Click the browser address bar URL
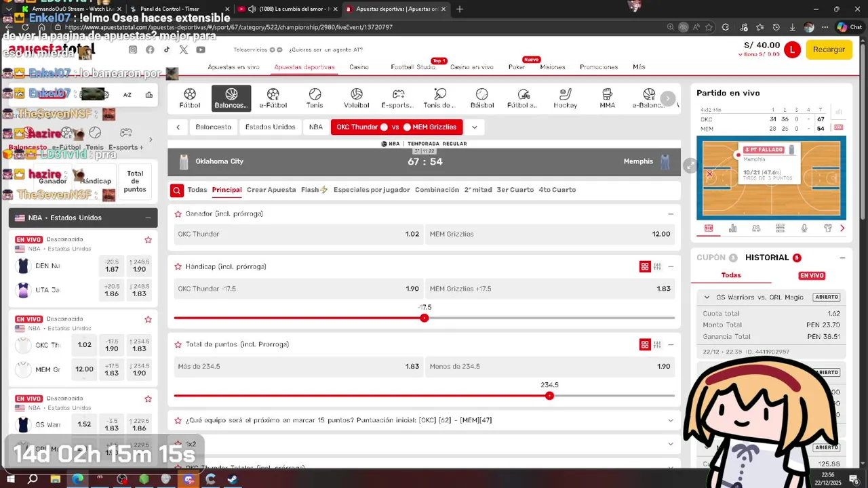 pyautogui.click(x=229, y=27)
